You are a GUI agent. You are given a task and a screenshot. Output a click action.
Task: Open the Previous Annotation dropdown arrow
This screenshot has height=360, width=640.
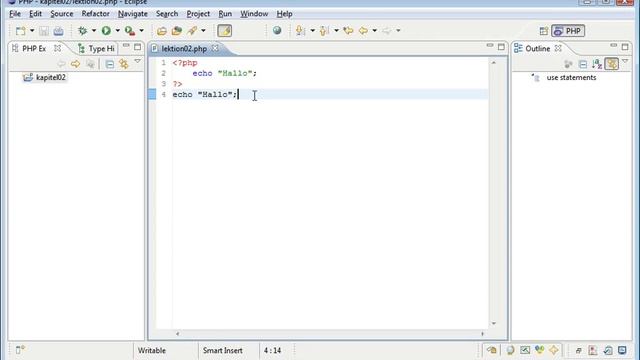[x=336, y=31]
